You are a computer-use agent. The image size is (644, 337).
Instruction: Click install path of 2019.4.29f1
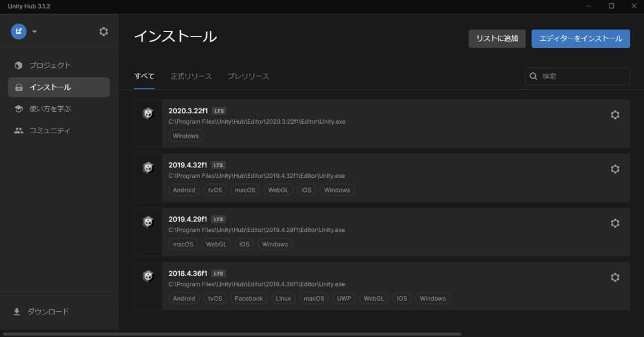(257, 230)
